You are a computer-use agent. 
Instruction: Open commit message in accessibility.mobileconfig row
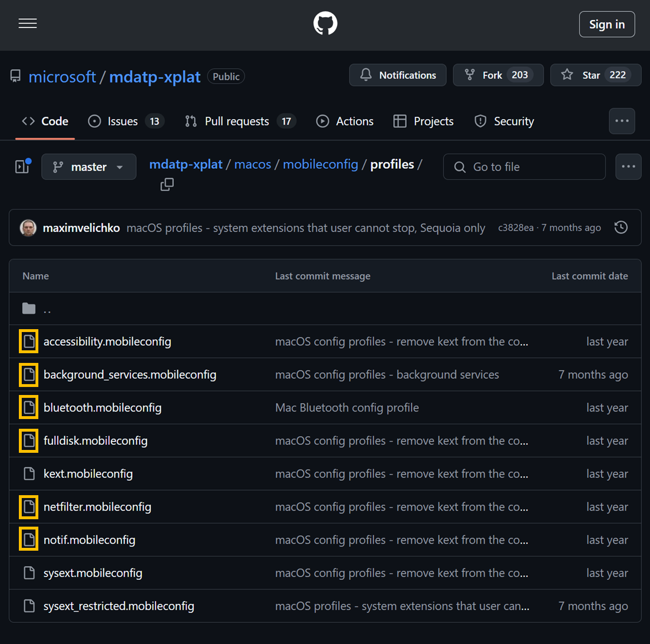click(x=402, y=341)
